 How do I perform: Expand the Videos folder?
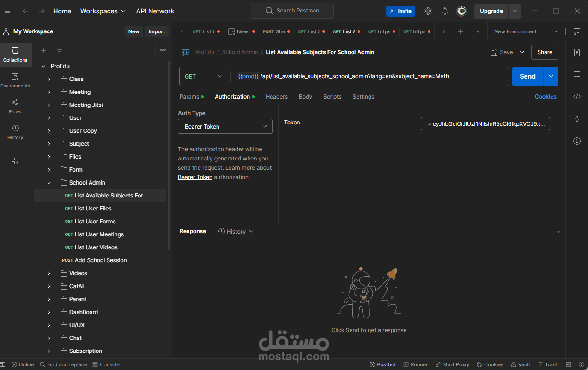click(49, 273)
